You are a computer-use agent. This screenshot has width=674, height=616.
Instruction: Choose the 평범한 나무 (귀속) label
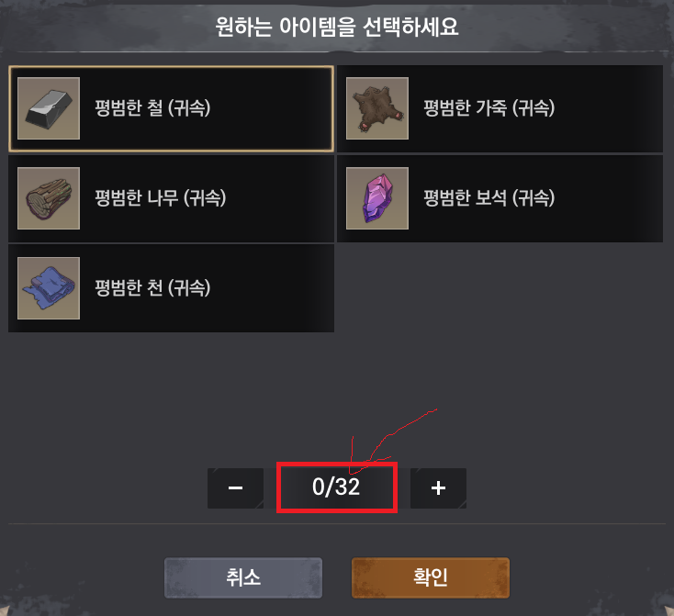coord(161,197)
